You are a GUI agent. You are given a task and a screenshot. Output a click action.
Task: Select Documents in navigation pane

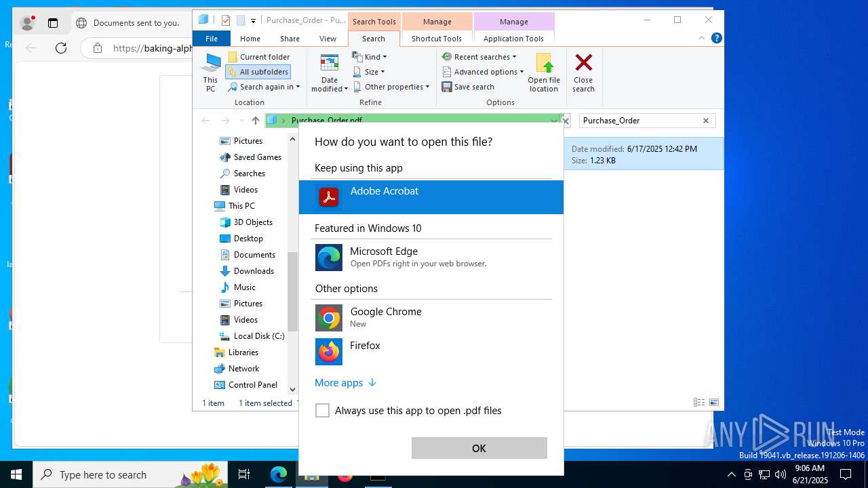coord(254,255)
